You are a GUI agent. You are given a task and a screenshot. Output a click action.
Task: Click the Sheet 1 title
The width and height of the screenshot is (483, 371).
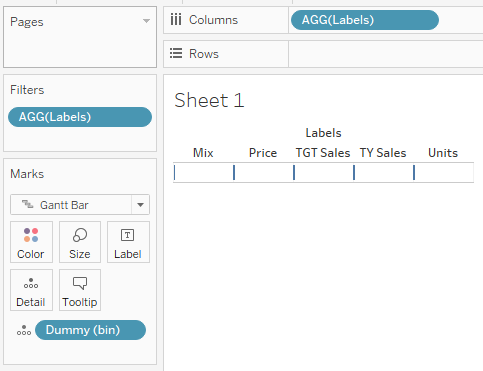pyautogui.click(x=209, y=100)
